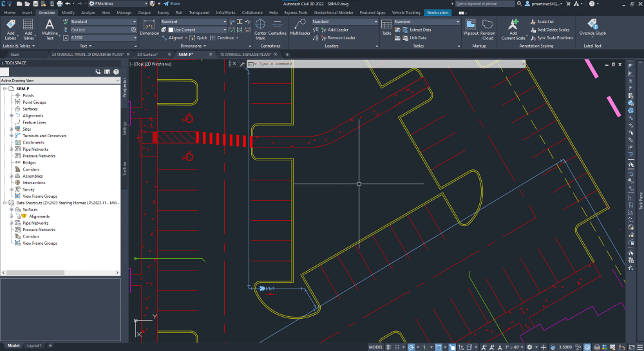Toggle annotation visibility in status bar
This screenshot has height=351, width=644.
(484, 347)
